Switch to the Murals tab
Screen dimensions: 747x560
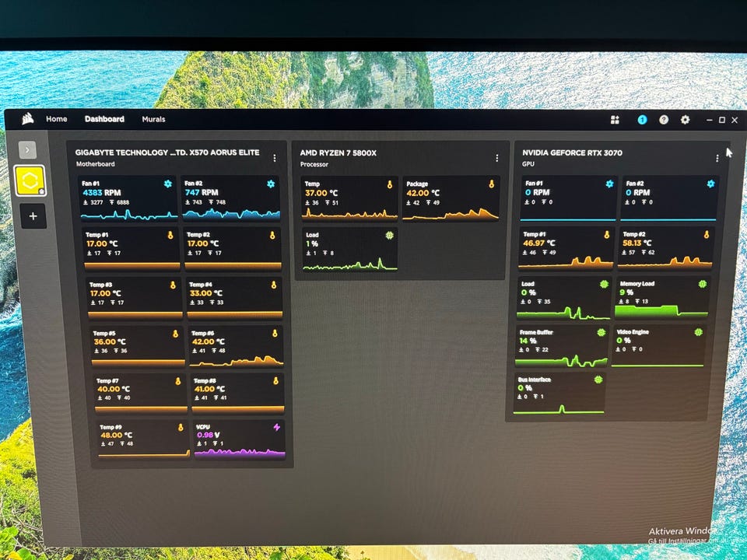pyautogui.click(x=153, y=119)
